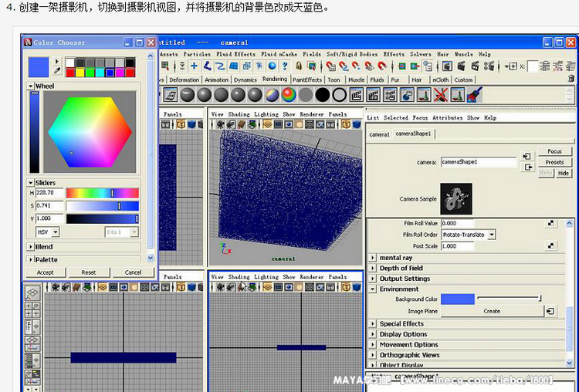This screenshot has height=392, width=579.
Task: Click the Focus button beside camera field
Action: (x=554, y=151)
